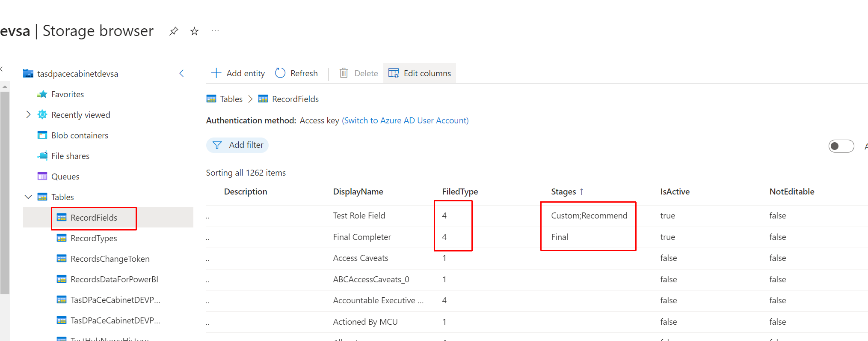
Task: Collapse the storage navigation pane chevron
Action: 181,73
